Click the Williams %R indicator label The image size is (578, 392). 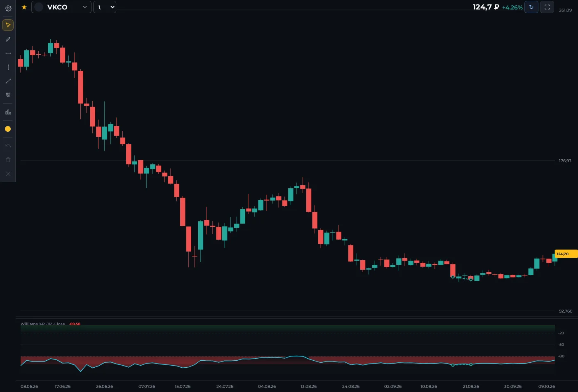43,324
